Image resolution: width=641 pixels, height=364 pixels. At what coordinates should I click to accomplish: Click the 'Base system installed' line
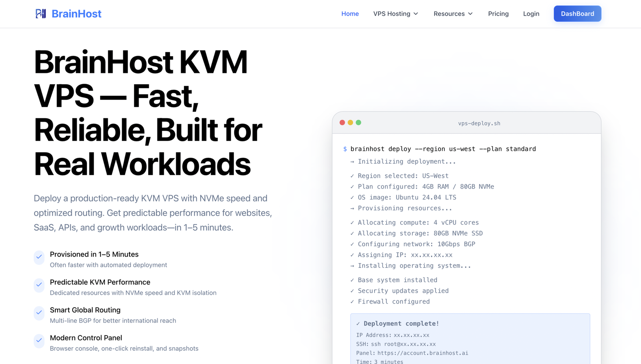[394, 280]
